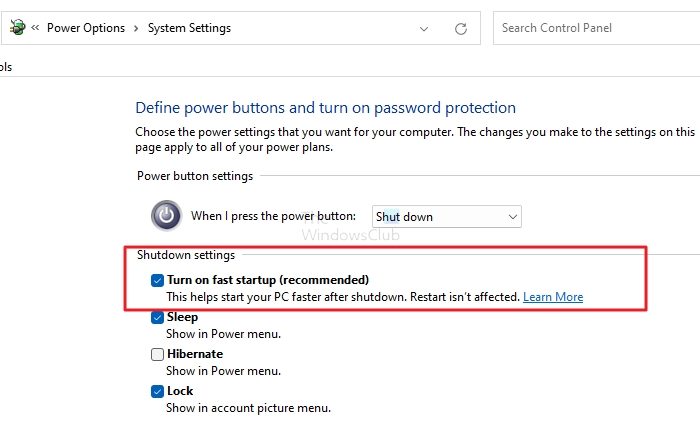Disable Turn on fast startup checkbox

coord(157,280)
